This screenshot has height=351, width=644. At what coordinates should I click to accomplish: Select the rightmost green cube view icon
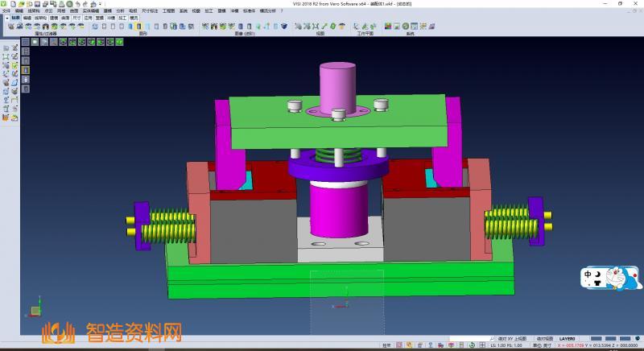(x=92, y=42)
